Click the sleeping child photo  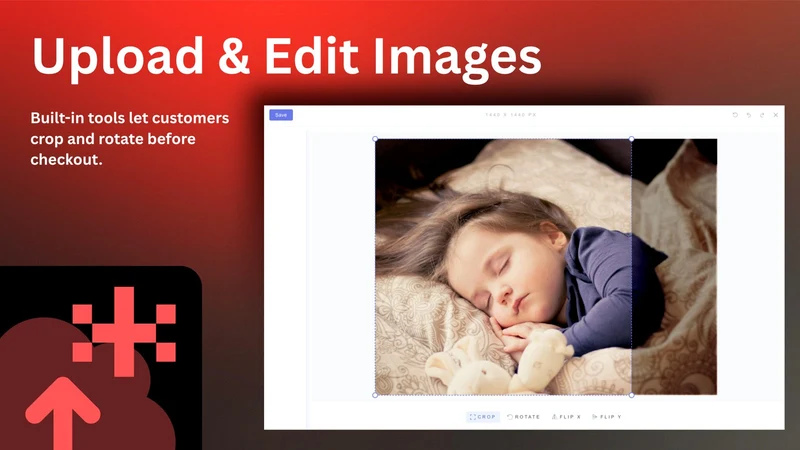tap(546, 267)
